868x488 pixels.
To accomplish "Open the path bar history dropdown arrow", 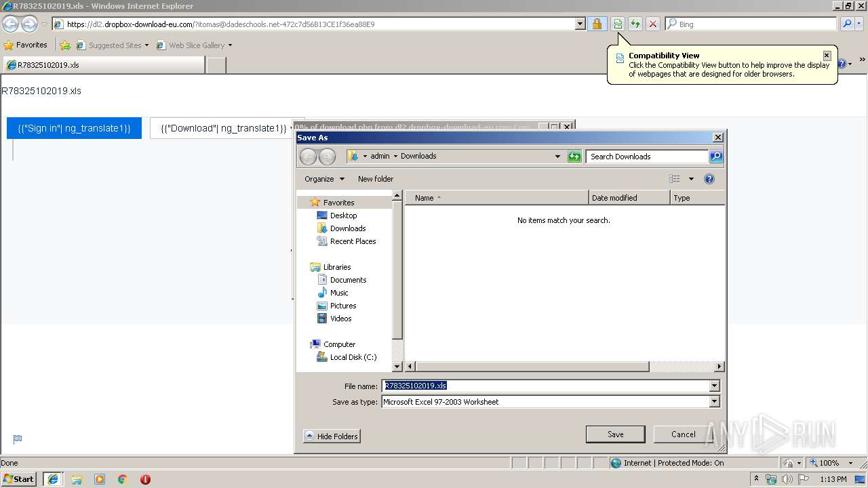I will click(x=557, y=157).
